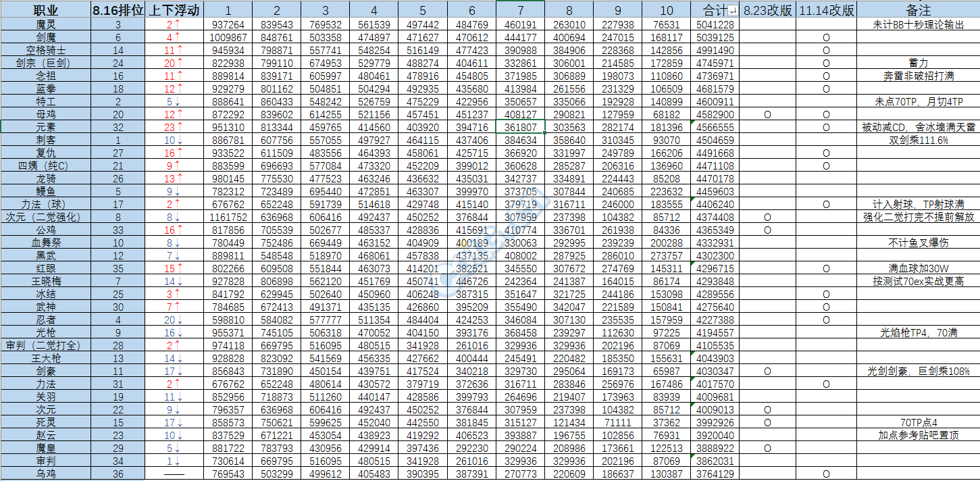Select the active cell containing 361807
The width and height of the screenshot is (980, 481).
coord(520,128)
